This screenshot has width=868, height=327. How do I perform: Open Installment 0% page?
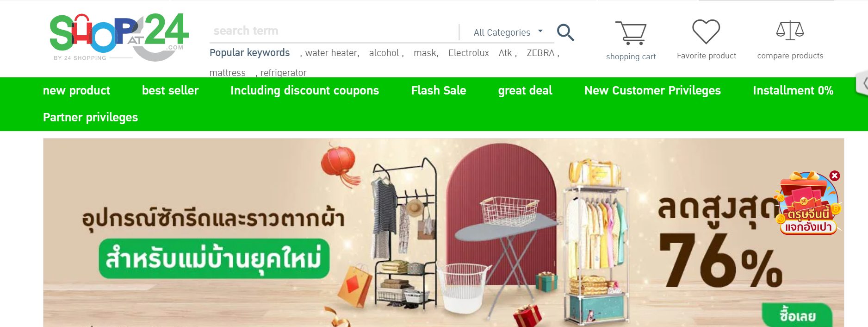[x=793, y=90]
